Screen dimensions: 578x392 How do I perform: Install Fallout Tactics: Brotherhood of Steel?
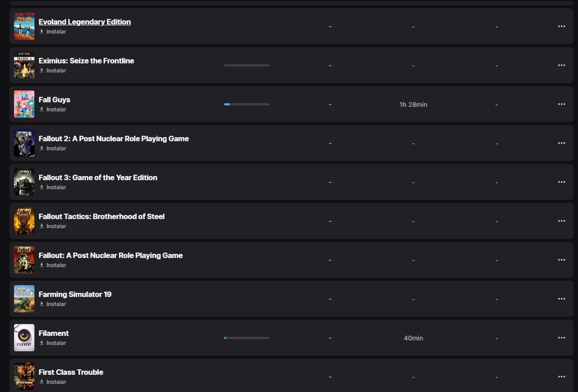(53, 226)
